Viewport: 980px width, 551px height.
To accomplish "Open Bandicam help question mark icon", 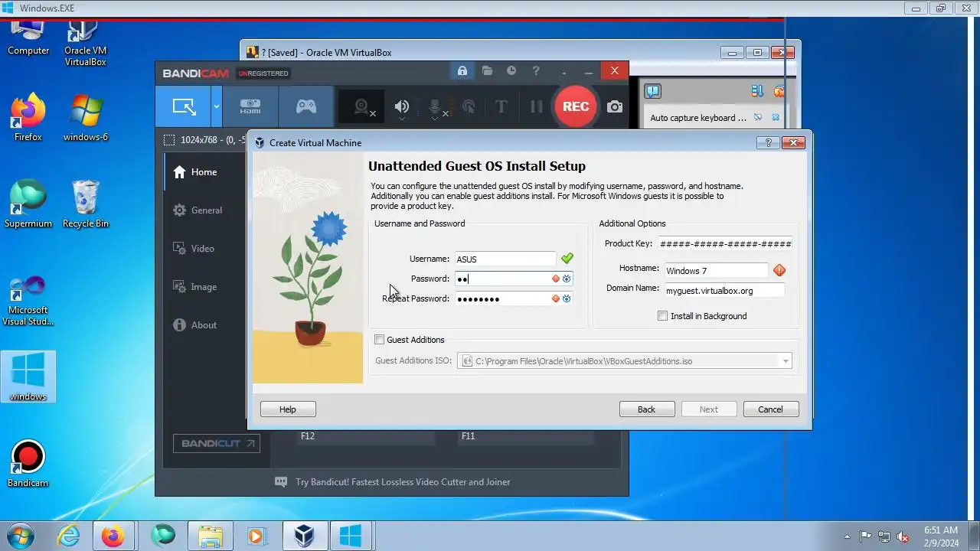I will click(536, 71).
